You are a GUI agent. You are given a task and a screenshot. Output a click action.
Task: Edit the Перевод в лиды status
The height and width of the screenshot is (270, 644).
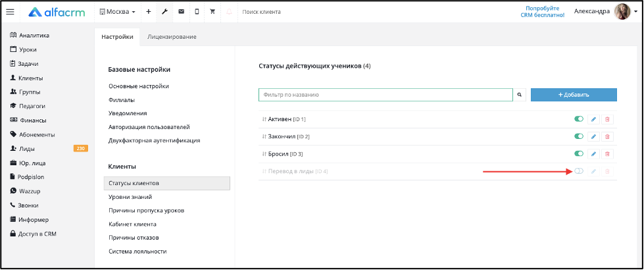point(593,171)
